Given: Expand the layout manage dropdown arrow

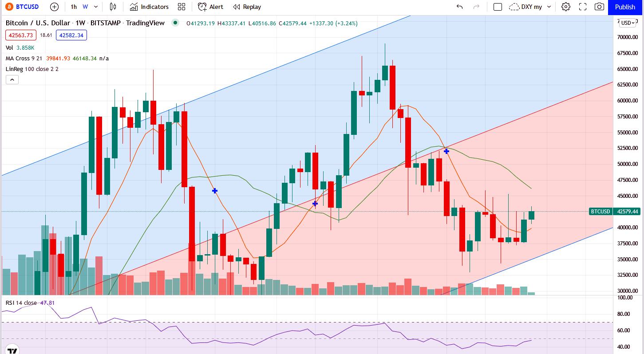Looking at the screenshot, I should pyautogui.click(x=549, y=7).
